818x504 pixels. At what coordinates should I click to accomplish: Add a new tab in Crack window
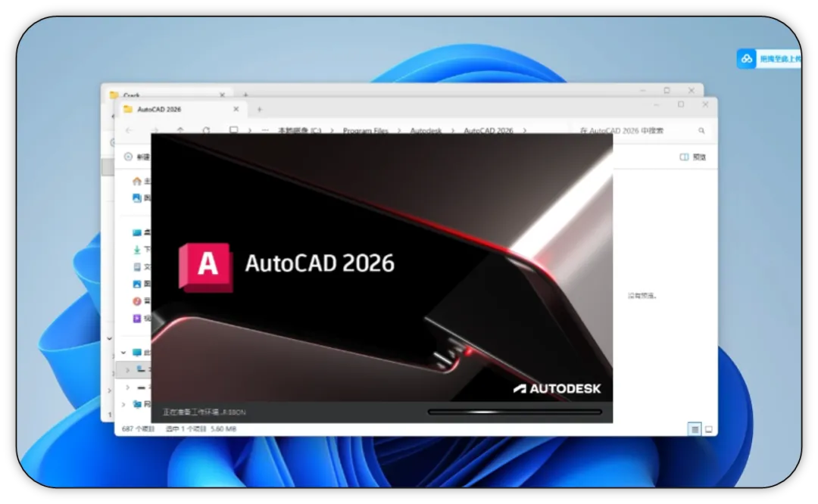coord(245,95)
